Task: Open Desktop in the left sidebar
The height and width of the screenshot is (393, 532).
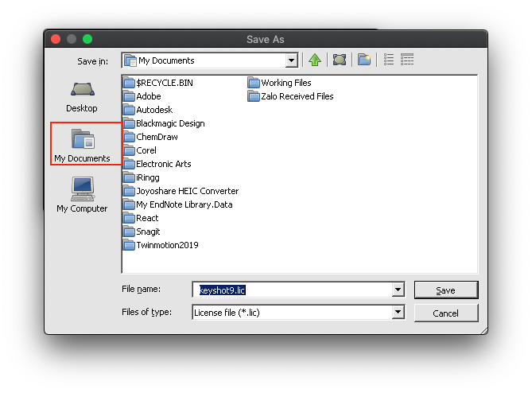Action: [x=82, y=96]
